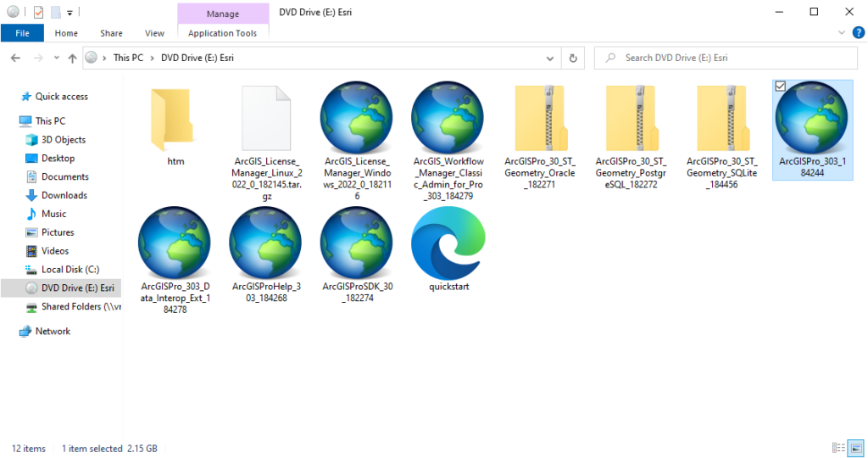The width and height of the screenshot is (868, 458).
Task: Click chevron before This PC in address bar
Action: coord(104,59)
